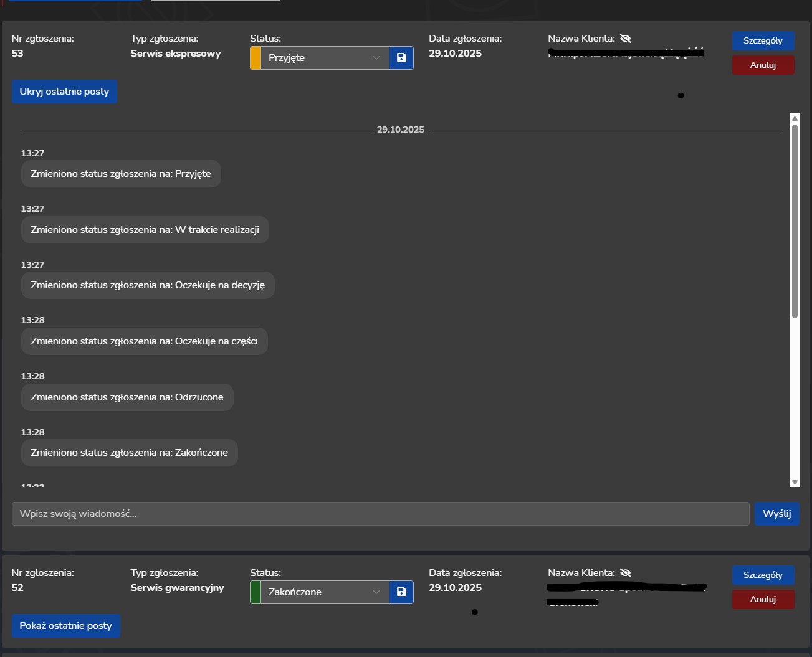Toggle client name visibility for ticket 52
Image resolution: width=812 pixels, height=657 pixels.
coord(626,573)
